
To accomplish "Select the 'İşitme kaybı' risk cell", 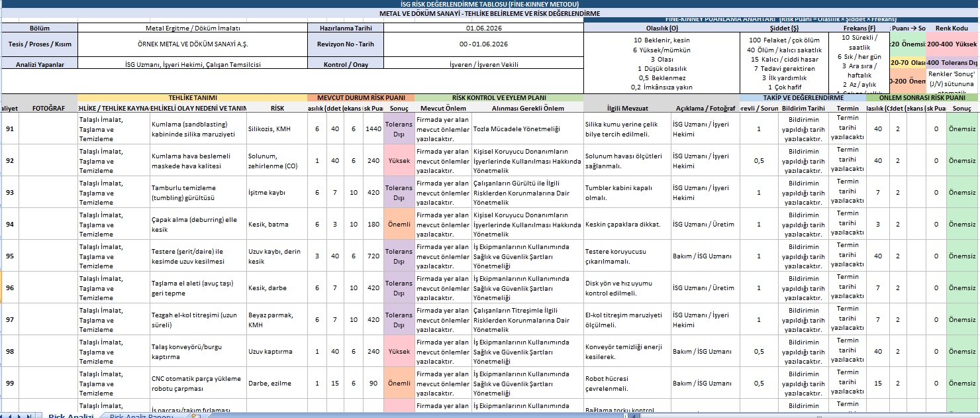I will pos(277,192).
